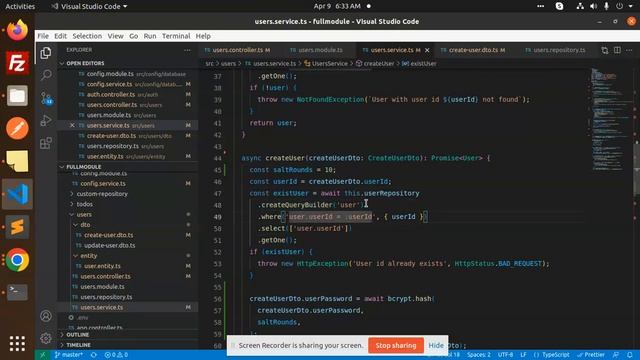
Task: Open the Terminal menu
Action: 176,36
